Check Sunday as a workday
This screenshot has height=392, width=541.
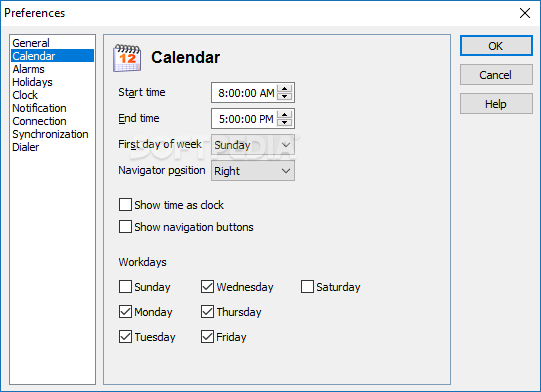point(125,286)
